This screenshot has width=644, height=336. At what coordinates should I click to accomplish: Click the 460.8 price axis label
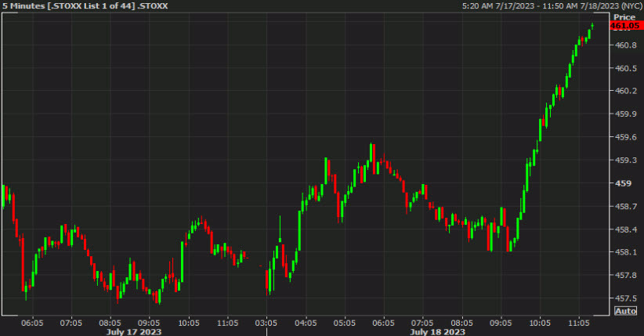(x=625, y=45)
